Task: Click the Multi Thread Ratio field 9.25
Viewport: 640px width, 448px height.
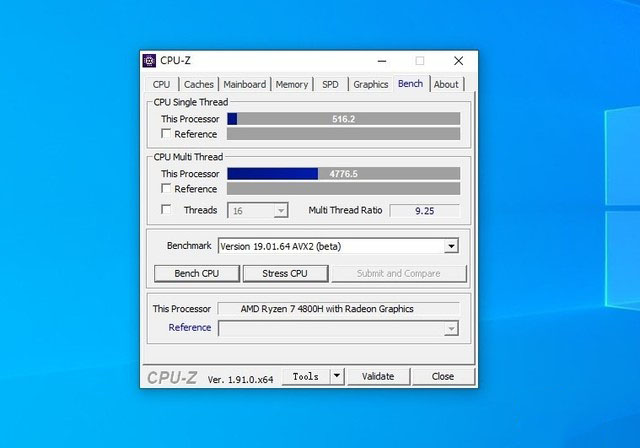Action: click(424, 211)
